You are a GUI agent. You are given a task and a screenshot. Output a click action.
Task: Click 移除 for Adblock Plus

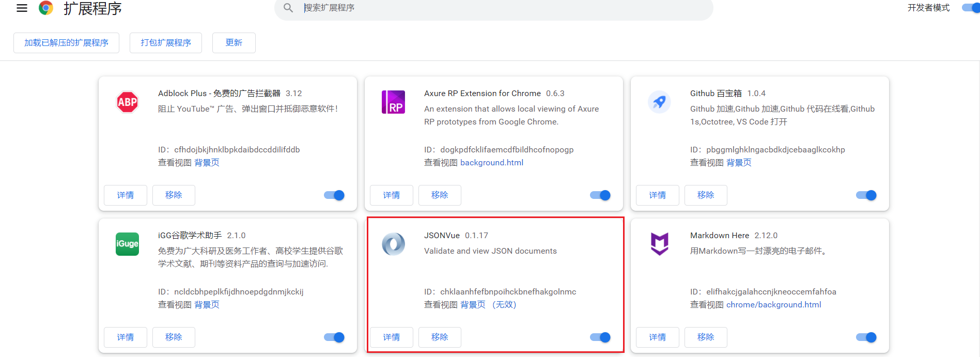(x=174, y=195)
